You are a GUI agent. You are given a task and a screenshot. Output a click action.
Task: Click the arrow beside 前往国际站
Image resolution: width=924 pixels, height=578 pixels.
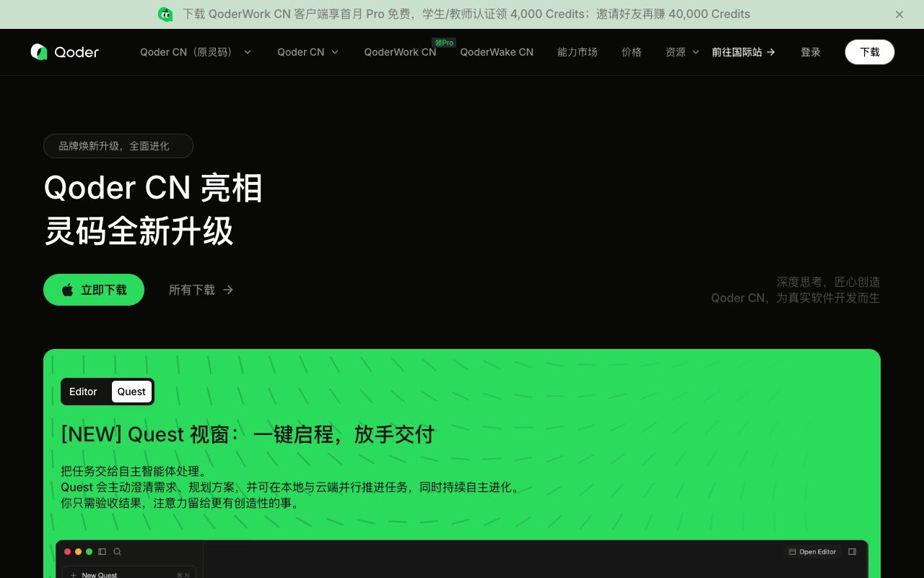771,52
